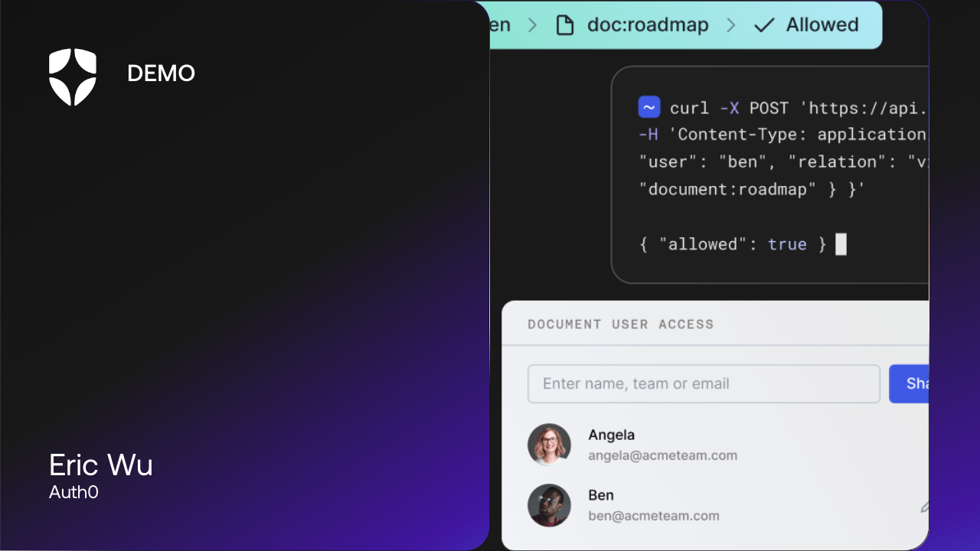The image size is (980, 551).
Task: Click the blue Share button
Action: 909,383
